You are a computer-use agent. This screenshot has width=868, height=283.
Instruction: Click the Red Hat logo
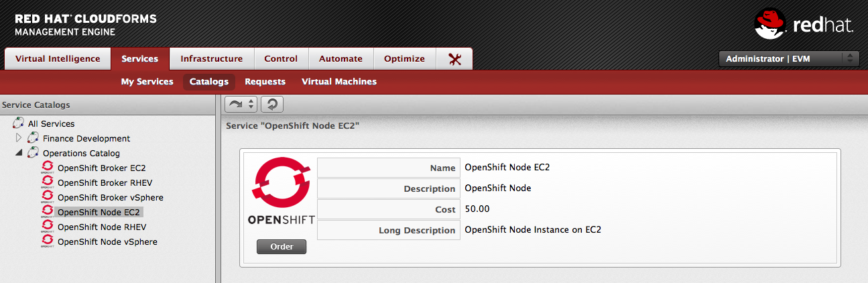[803, 25]
